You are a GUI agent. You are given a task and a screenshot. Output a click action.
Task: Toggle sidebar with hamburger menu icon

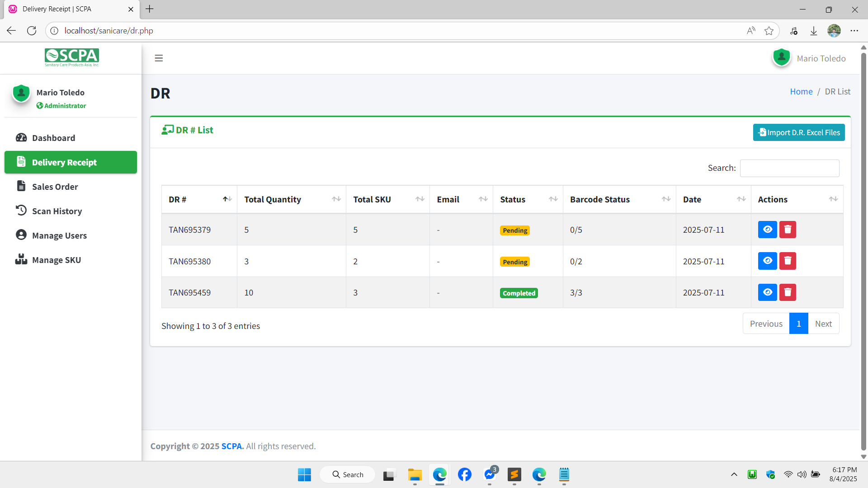click(159, 58)
